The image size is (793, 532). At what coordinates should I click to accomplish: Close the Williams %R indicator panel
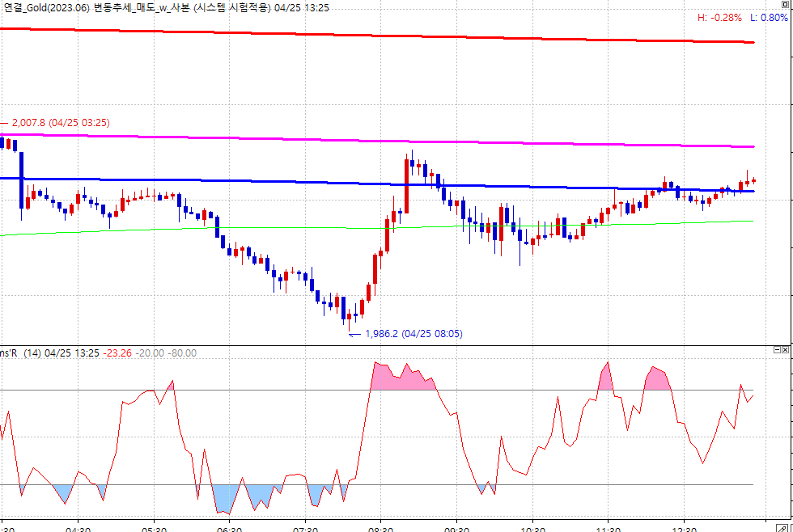click(x=787, y=350)
